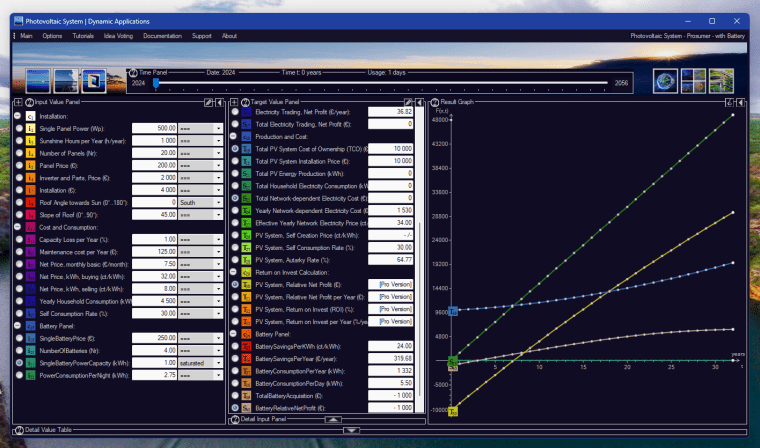Click the Yearly Household Consumption value field
The width and height of the screenshot is (760, 448).
click(155, 301)
